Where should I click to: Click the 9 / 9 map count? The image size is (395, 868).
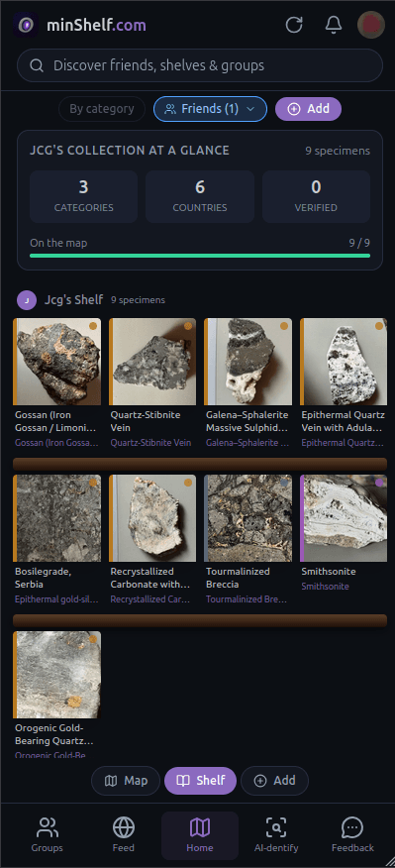click(359, 243)
